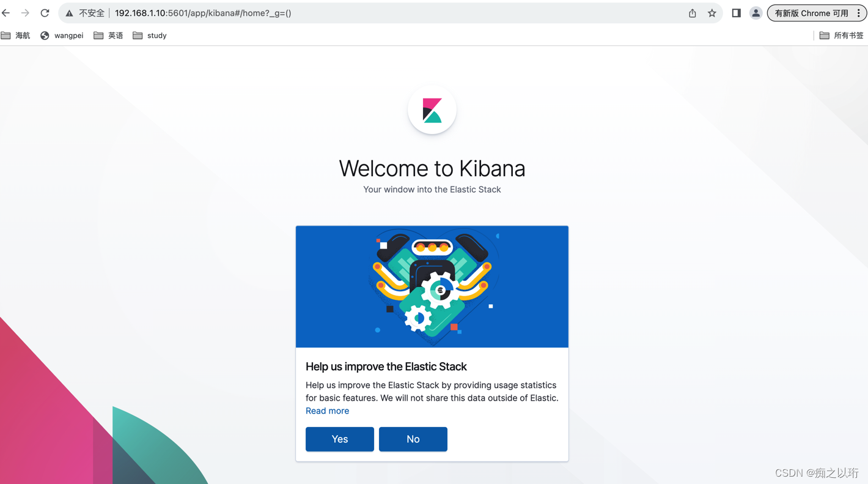868x484 pixels.
Task: Open the browser profile avatar
Action: coord(756,12)
